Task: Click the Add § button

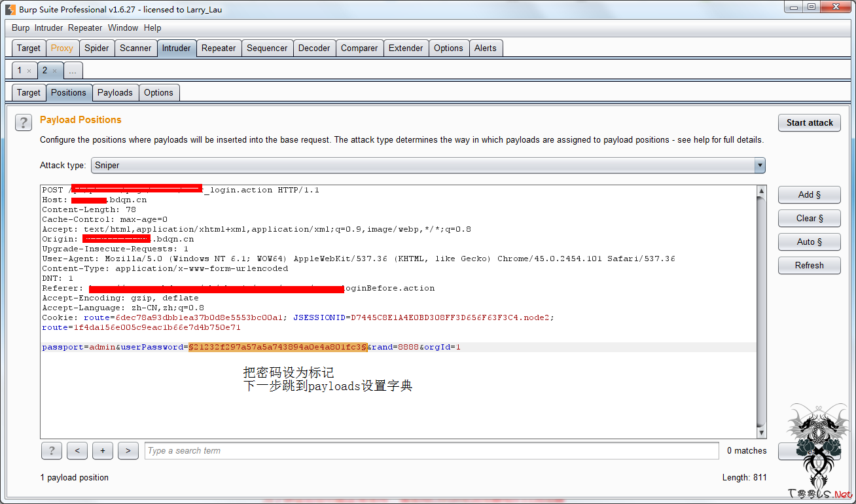Action: point(810,194)
